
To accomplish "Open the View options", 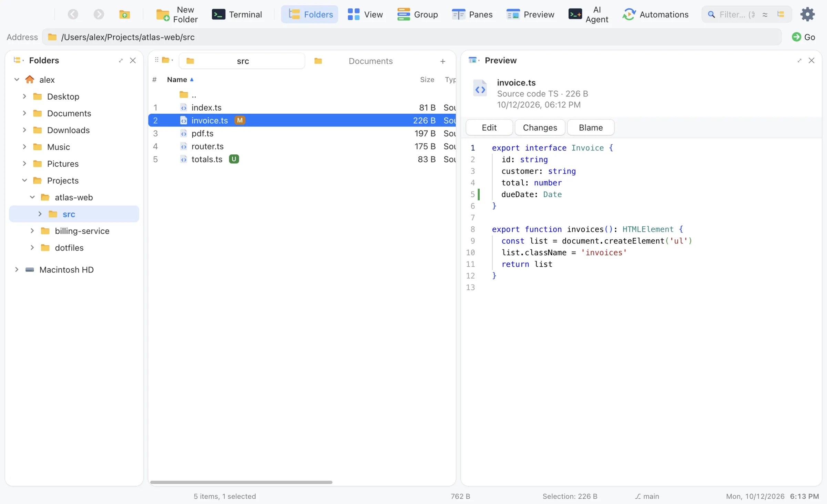I will (x=365, y=14).
